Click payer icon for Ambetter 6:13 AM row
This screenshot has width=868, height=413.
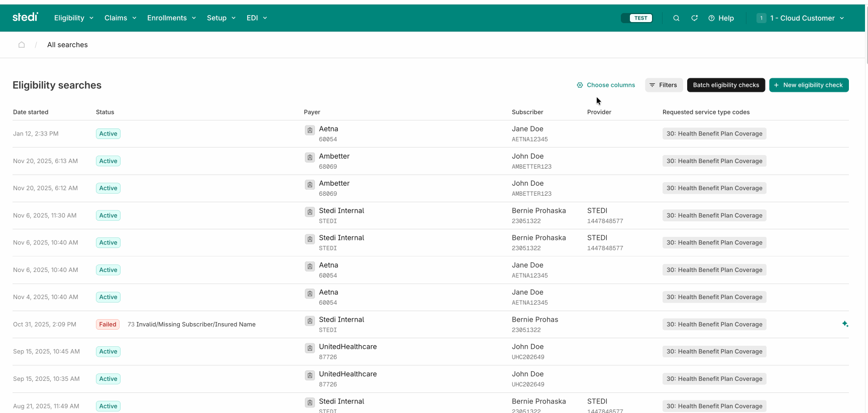click(310, 158)
